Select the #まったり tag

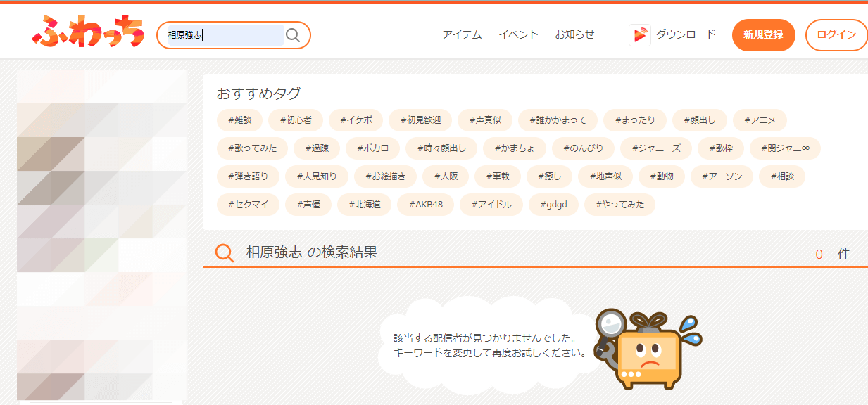(x=634, y=120)
